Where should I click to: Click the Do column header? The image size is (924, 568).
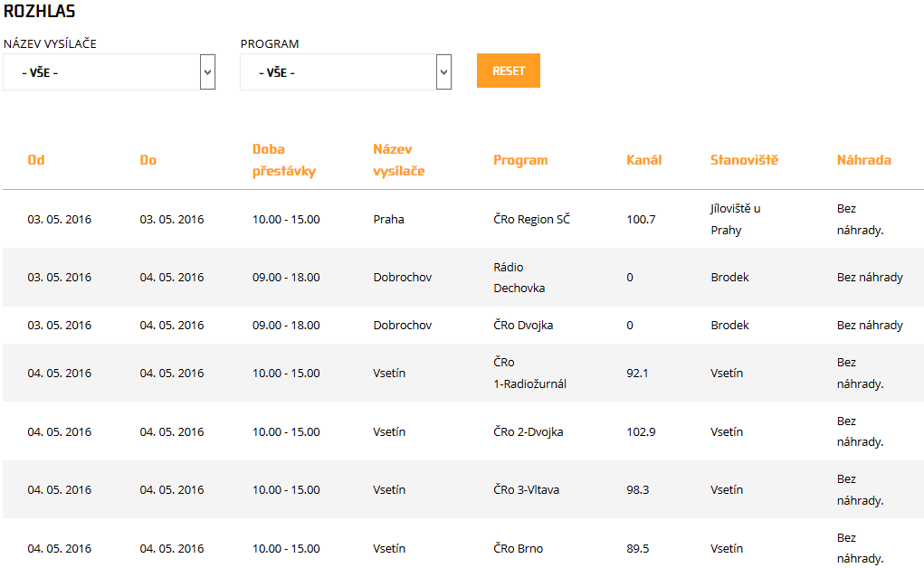pos(148,160)
